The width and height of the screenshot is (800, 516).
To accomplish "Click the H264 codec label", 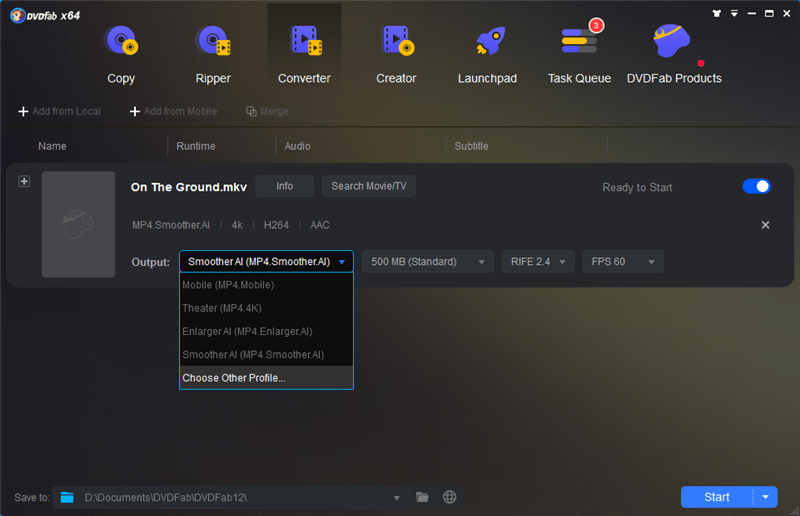I will [x=276, y=225].
